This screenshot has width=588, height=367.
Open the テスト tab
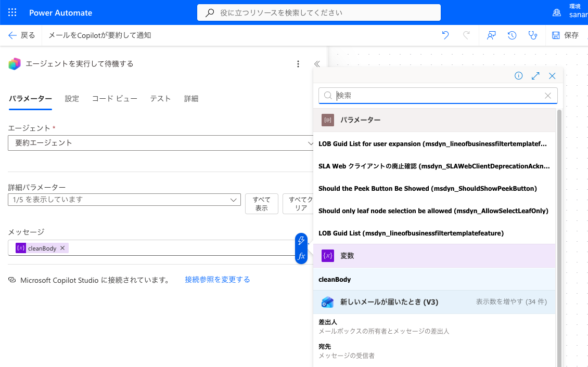[x=160, y=98]
